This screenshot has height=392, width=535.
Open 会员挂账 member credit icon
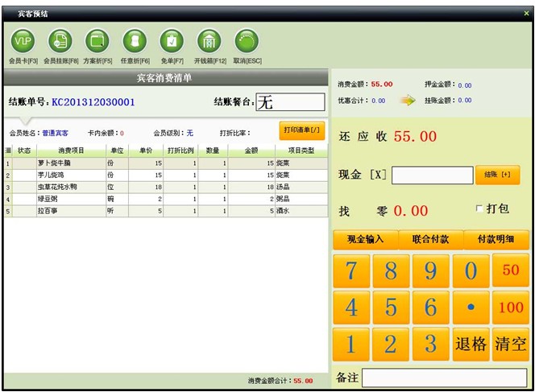[60, 41]
